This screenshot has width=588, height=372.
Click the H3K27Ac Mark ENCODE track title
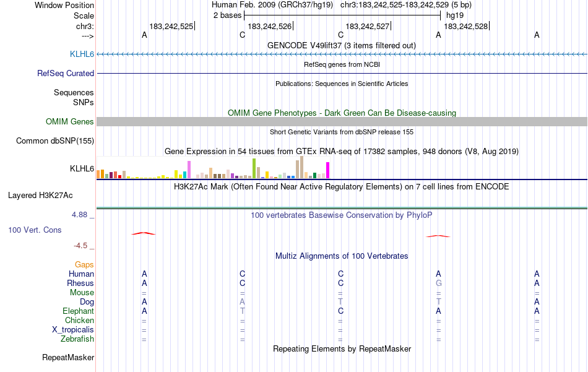point(342,187)
